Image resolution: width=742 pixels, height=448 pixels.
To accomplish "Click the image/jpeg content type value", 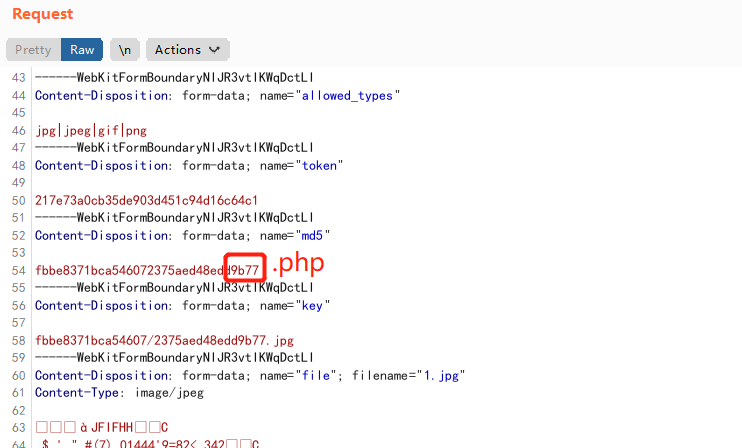I will pos(169,393).
